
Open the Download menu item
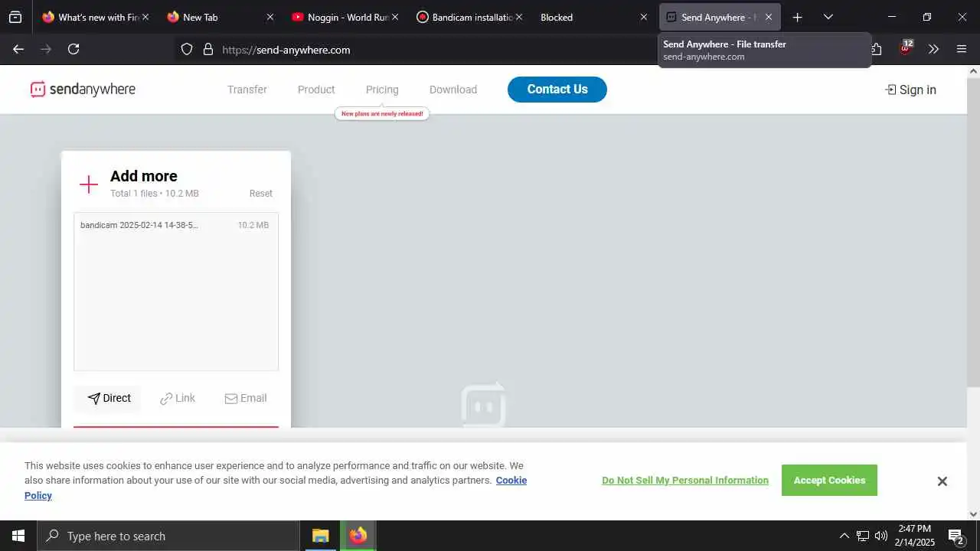pyautogui.click(x=453, y=90)
